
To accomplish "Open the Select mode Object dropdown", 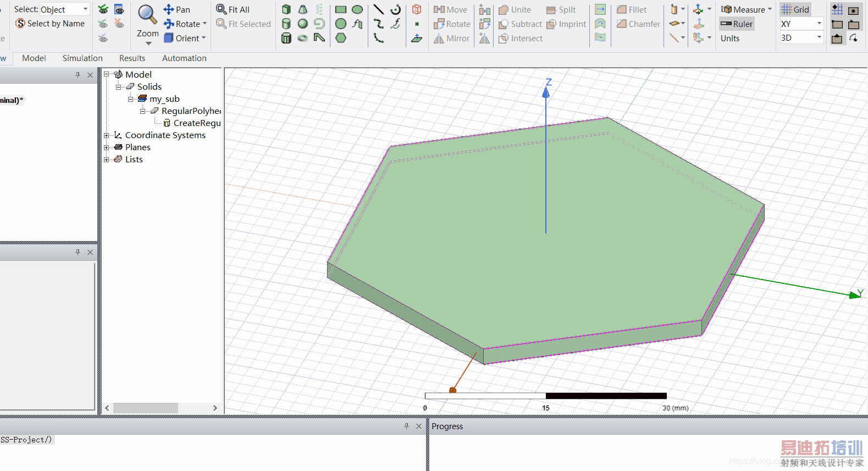I will tap(64, 9).
